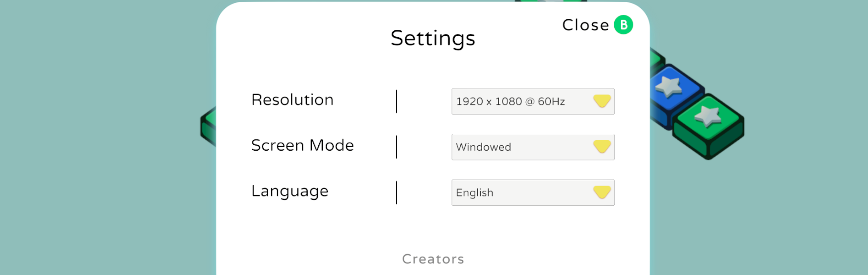This screenshot has height=275, width=868.
Task: Click the yellow arrow on Language dropdown
Action: point(602,192)
